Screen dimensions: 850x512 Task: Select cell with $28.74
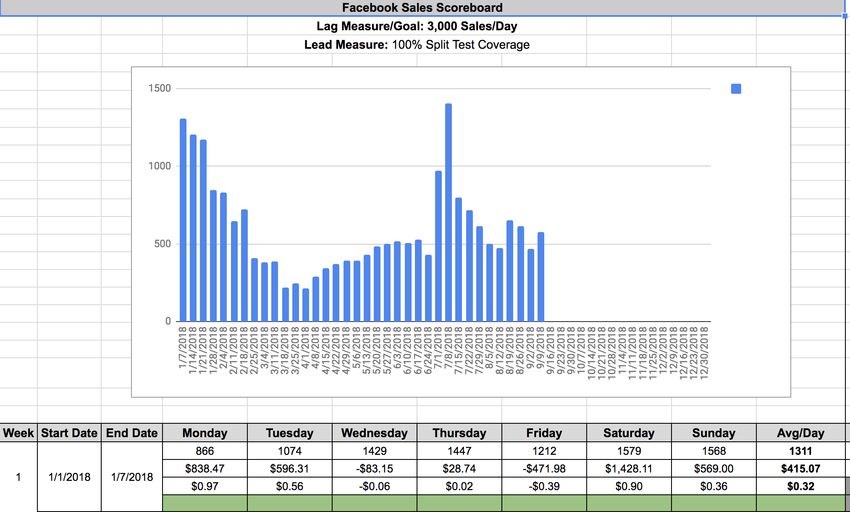[459, 469]
